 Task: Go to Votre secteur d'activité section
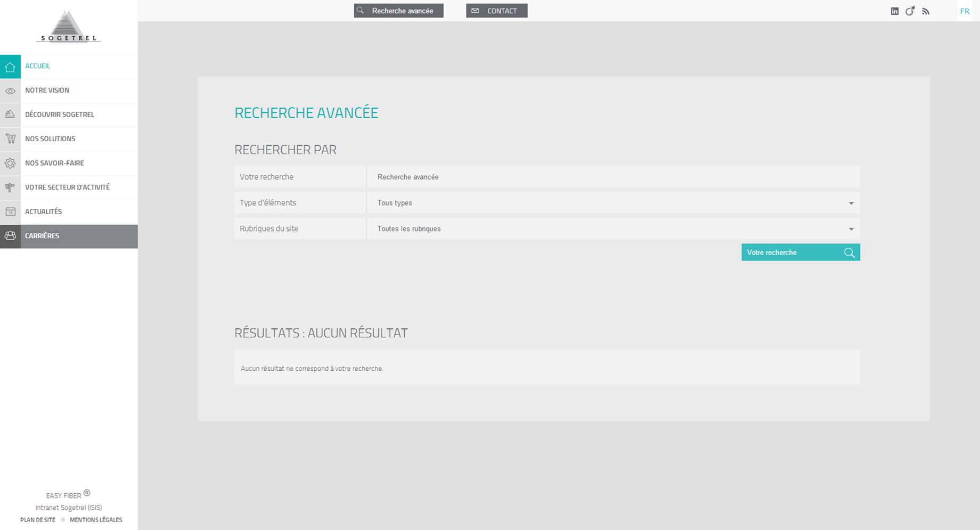pyautogui.click(x=67, y=187)
